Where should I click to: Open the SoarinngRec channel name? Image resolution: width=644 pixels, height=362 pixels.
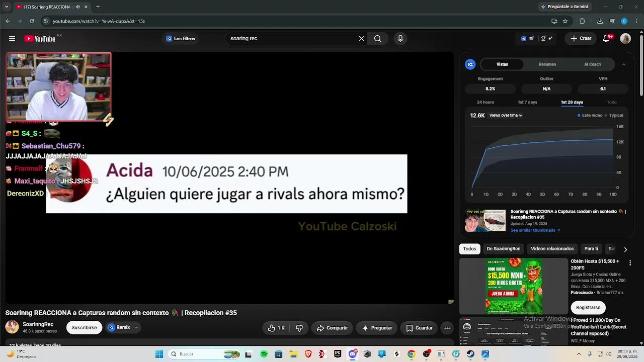coord(38,324)
